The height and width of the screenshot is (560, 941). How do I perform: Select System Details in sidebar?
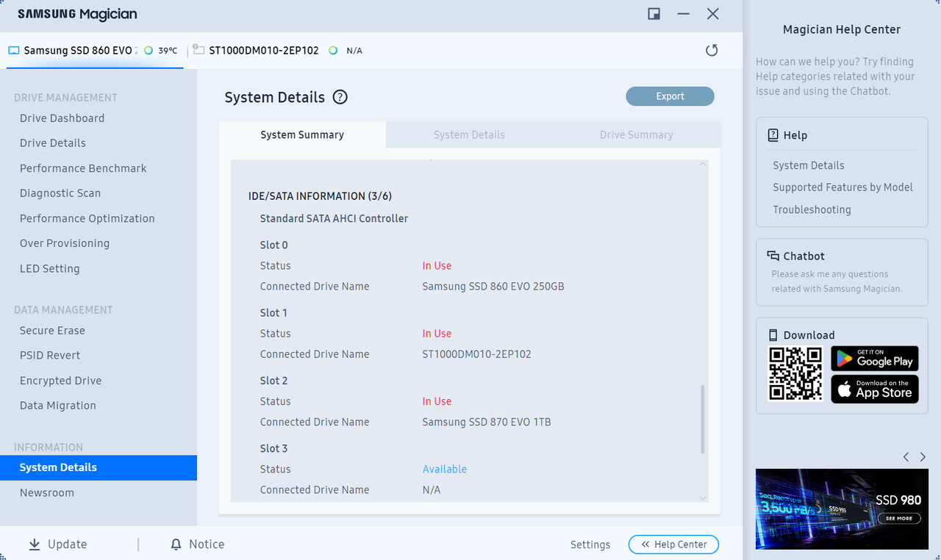coord(99,467)
